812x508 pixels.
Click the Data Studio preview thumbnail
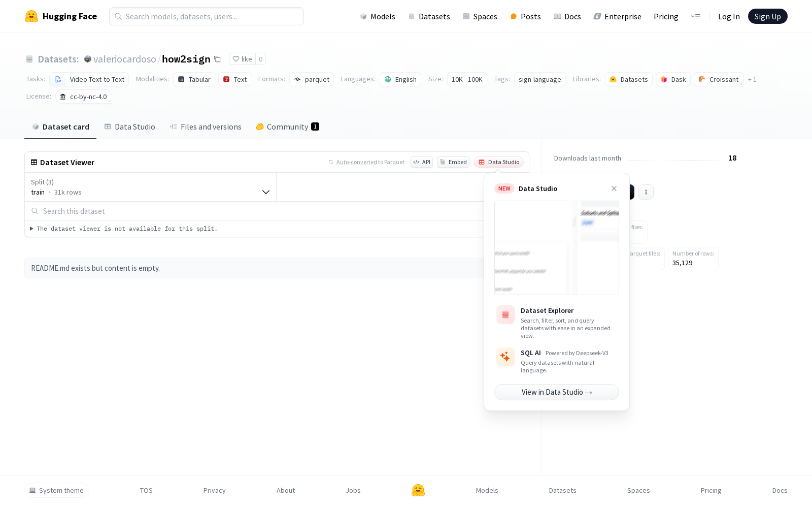pyautogui.click(x=557, y=248)
